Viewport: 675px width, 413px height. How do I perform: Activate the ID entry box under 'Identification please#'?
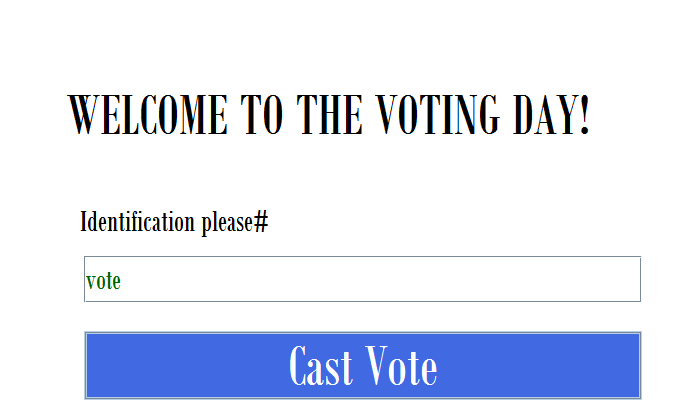click(362, 279)
